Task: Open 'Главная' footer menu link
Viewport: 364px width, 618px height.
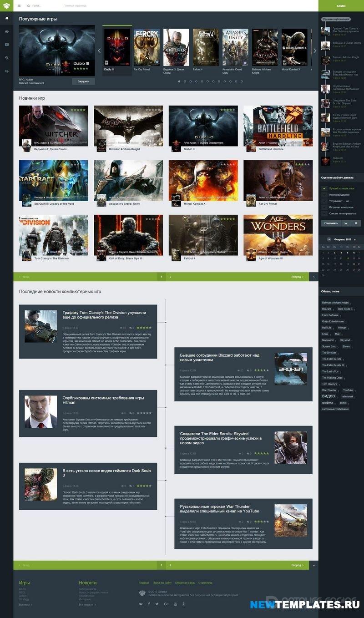Action: [144, 583]
